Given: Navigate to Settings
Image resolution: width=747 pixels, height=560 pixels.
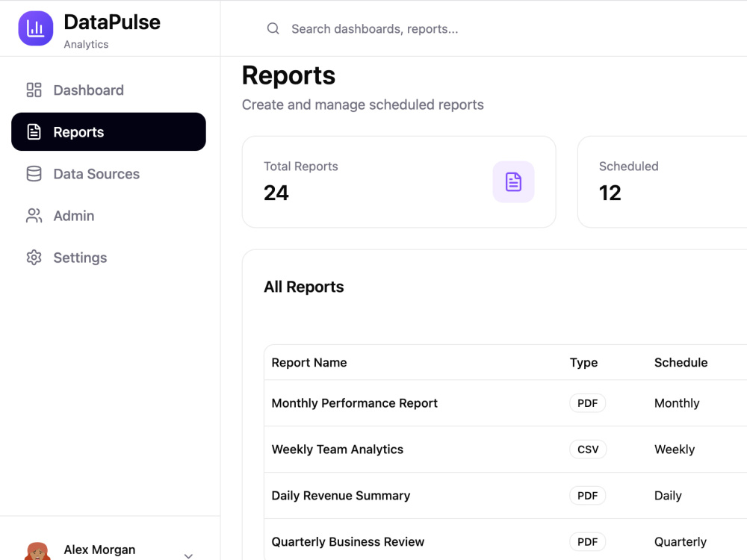Looking at the screenshot, I should pos(108,258).
